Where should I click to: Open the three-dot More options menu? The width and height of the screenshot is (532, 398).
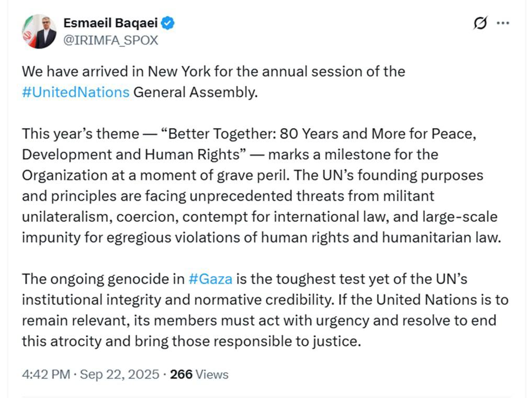click(502, 24)
